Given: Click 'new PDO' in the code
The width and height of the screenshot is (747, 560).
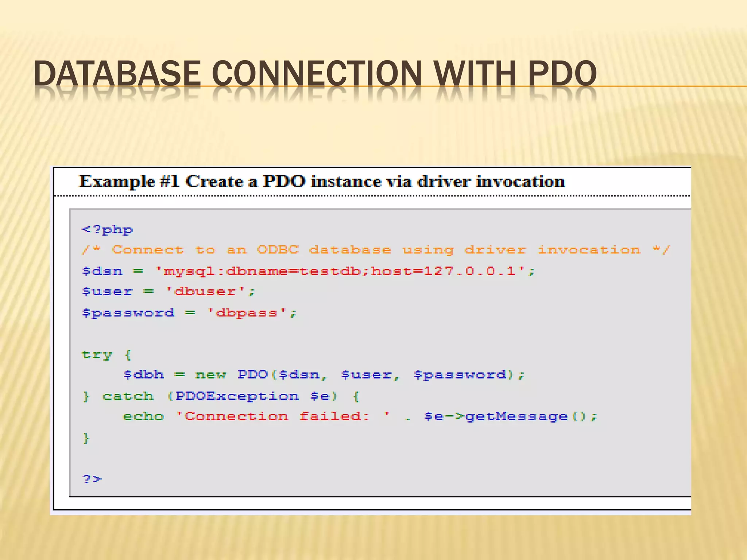Looking at the screenshot, I should [x=231, y=375].
